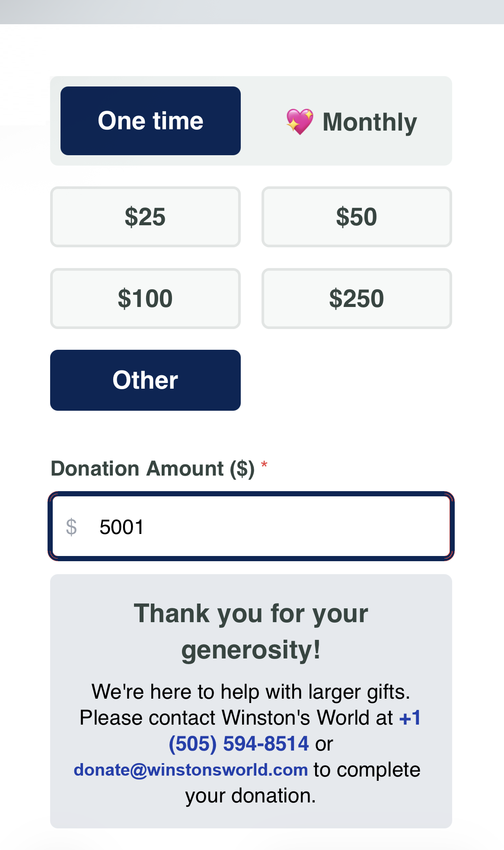
Task: Focus the Donation Amount input field
Action: [251, 526]
